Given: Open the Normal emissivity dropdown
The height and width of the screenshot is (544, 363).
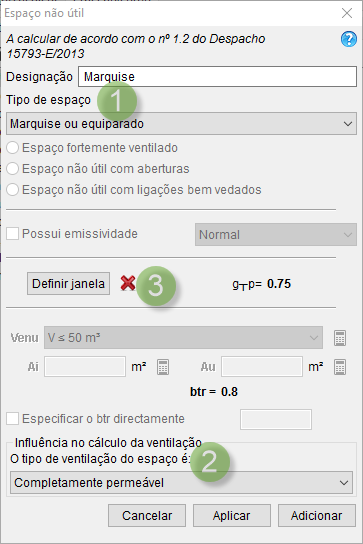Looking at the screenshot, I should coord(276,235).
